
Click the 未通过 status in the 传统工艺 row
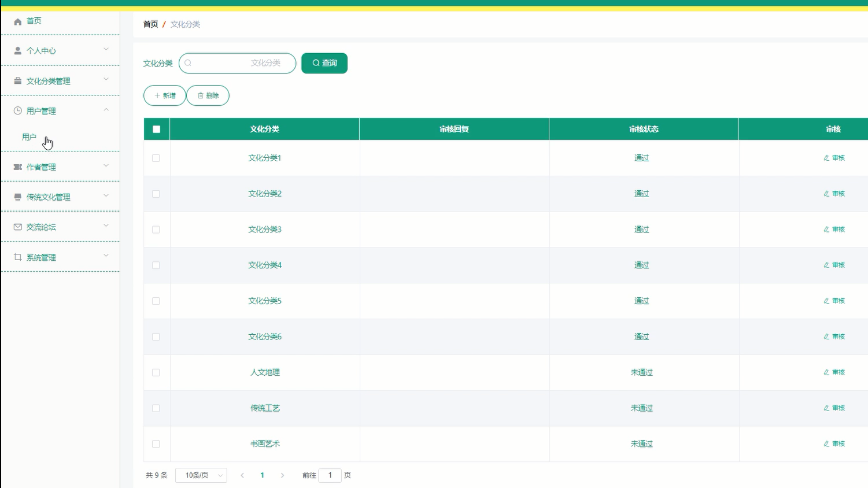[x=642, y=408]
